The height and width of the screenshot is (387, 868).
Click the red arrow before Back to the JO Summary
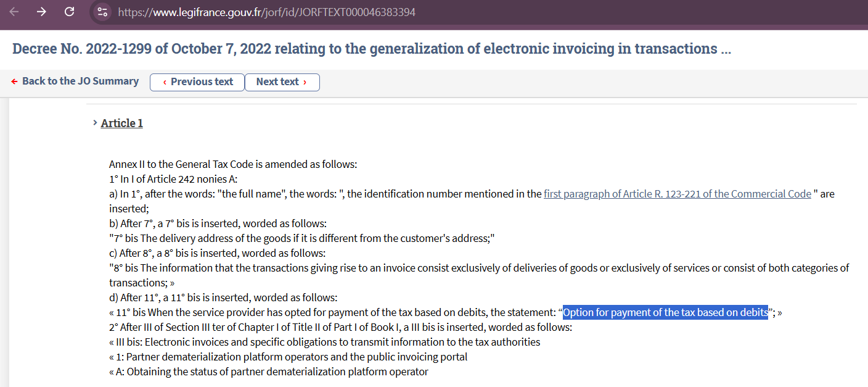(x=15, y=81)
